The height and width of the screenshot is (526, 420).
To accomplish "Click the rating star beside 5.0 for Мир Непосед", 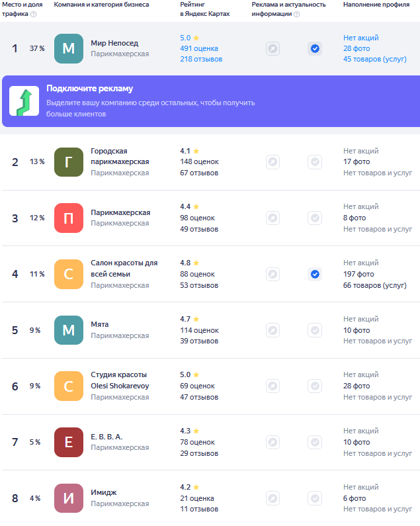I will tap(196, 38).
